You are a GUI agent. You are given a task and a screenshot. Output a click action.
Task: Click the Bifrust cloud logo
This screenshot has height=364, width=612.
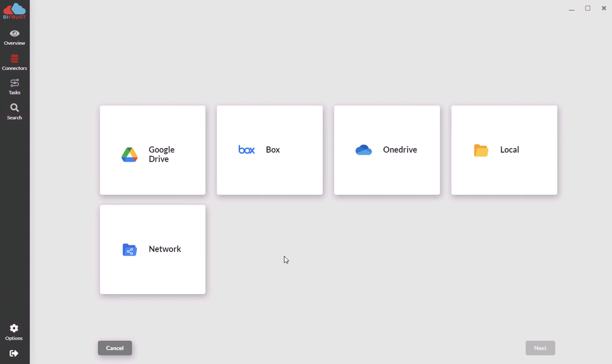14,11
